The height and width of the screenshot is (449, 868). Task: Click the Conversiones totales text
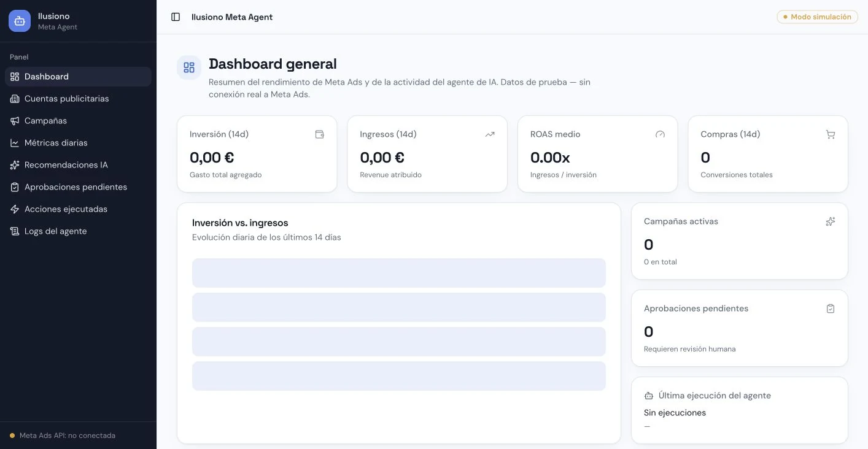tap(737, 175)
